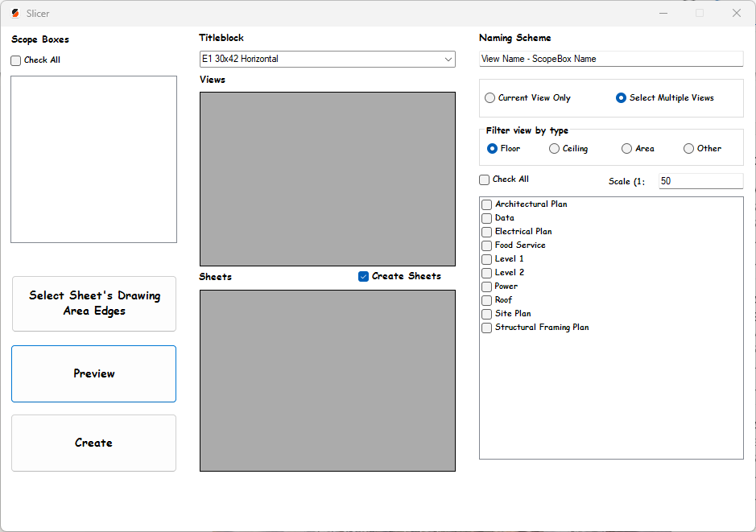Minimize the Slicer window
The height and width of the screenshot is (532, 756).
(x=663, y=13)
